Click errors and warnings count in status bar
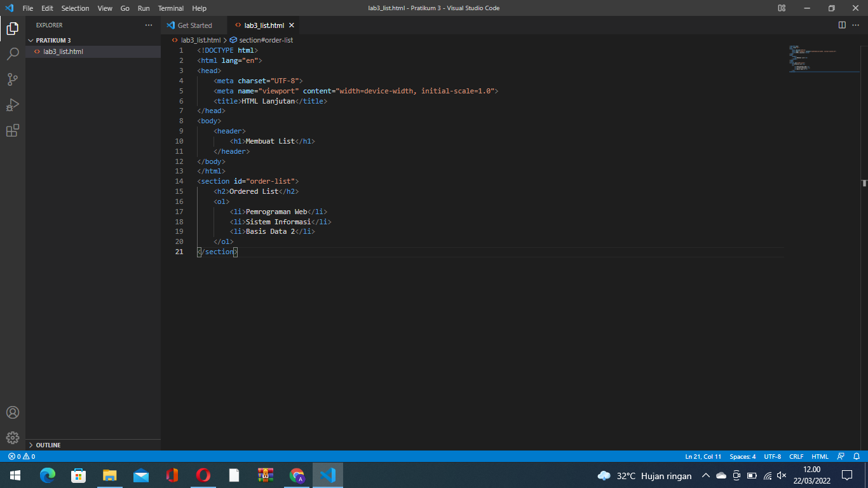The width and height of the screenshot is (868, 488). point(22,456)
